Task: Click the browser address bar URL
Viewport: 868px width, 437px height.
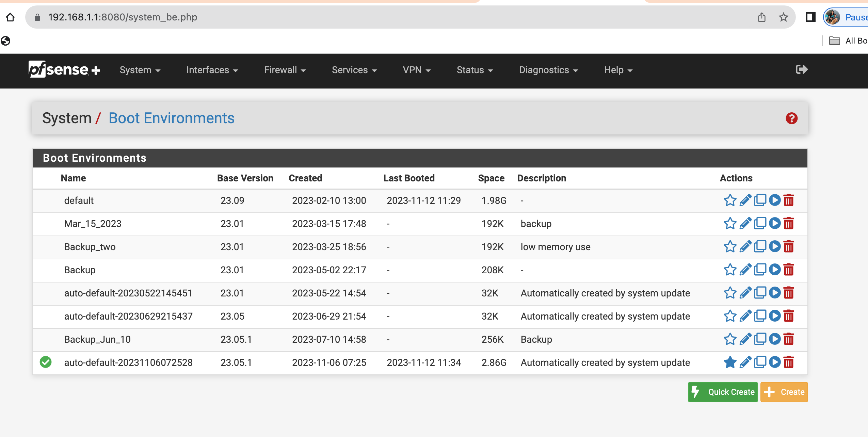Action: pos(123,17)
